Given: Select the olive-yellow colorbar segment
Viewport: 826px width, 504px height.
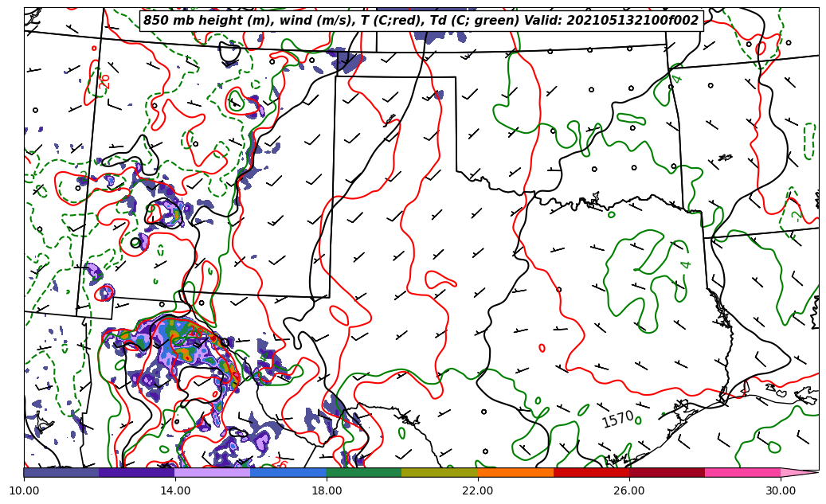Looking at the screenshot, I should pyautogui.click(x=440, y=472).
